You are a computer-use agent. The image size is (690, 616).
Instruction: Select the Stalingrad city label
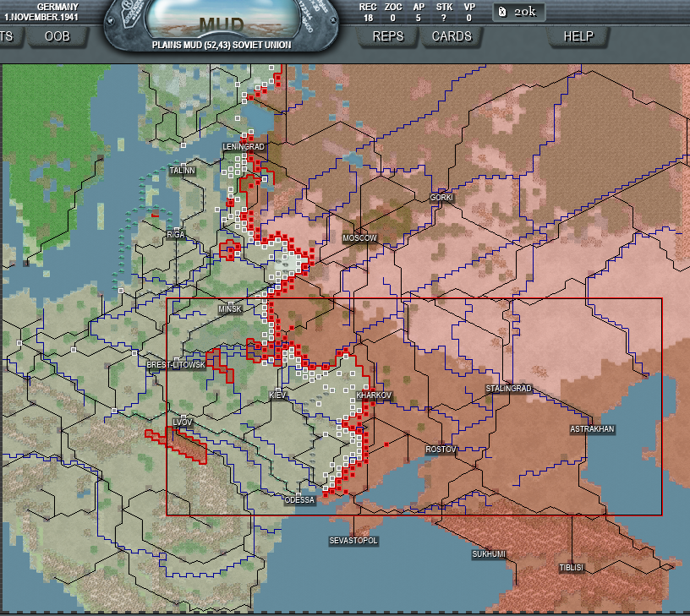(x=509, y=389)
